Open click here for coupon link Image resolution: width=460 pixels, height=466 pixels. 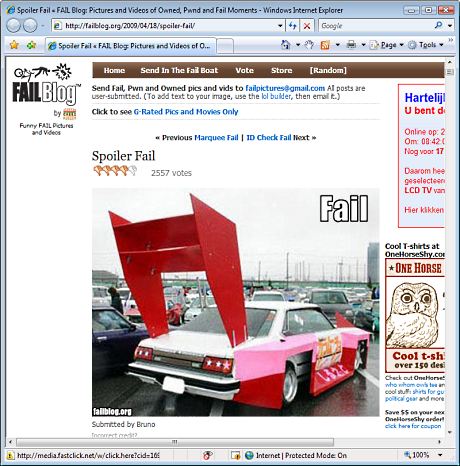(x=413, y=426)
